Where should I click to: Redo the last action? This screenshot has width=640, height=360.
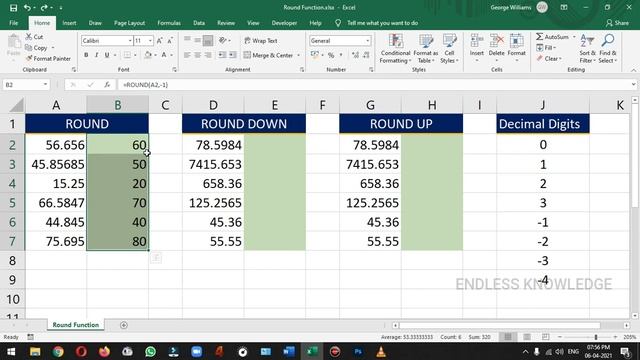click(44, 8)
